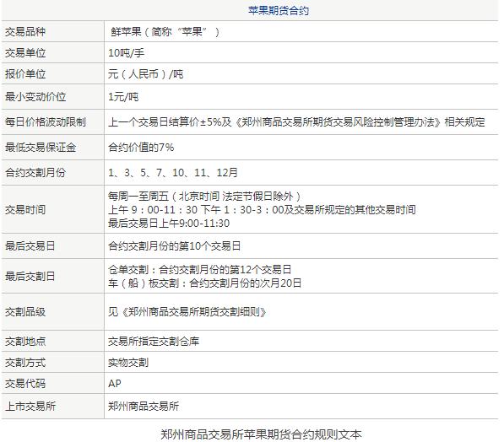Click the 10吨/手 value

coord(127,53)
